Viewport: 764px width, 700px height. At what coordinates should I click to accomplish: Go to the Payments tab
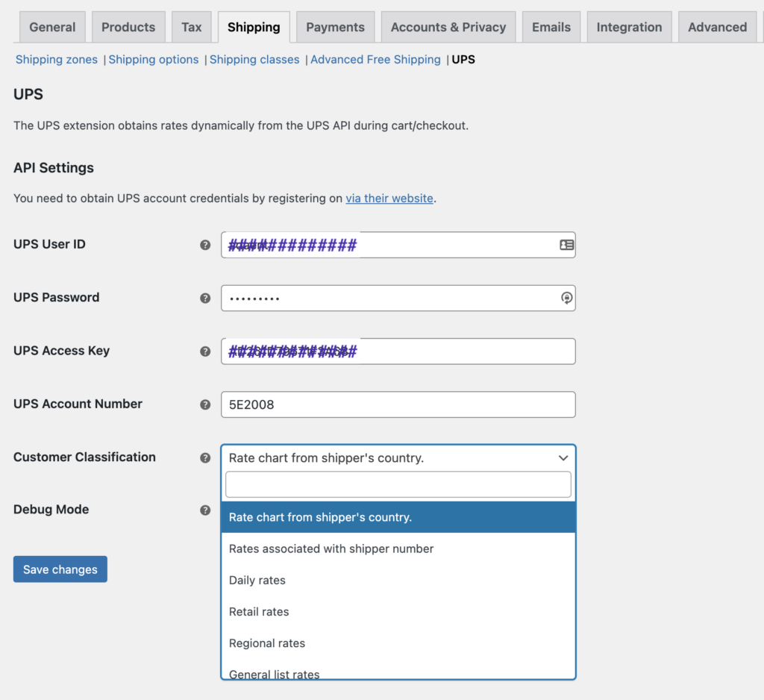335,28
